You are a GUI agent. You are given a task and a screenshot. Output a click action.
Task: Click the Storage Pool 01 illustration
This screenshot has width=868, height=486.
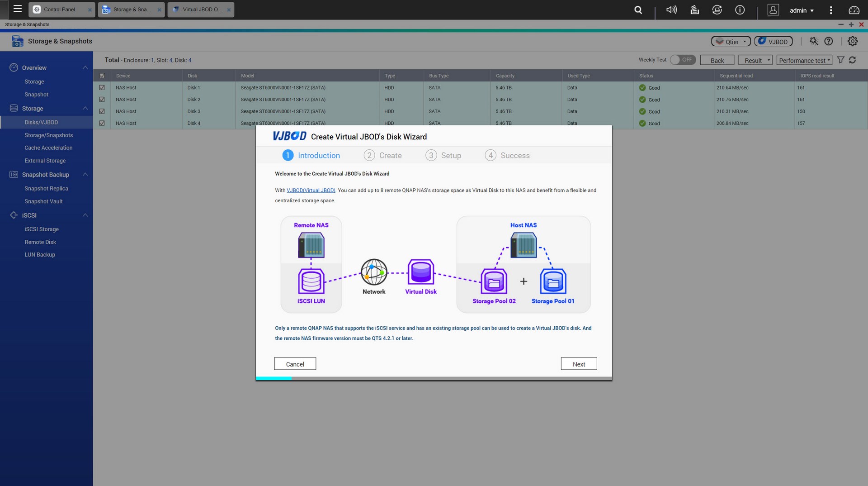(553, 281)
